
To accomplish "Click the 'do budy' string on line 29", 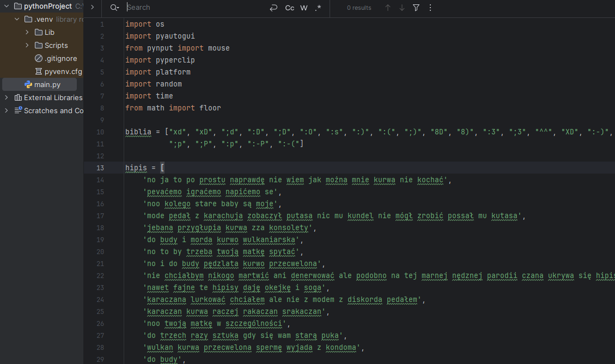I will coord(162,360).
